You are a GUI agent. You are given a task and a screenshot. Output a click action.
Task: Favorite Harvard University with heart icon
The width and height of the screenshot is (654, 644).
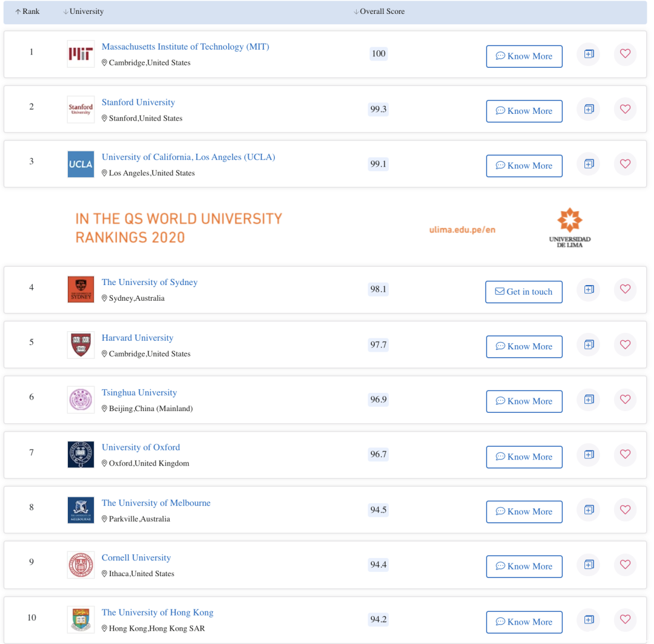tap(625, 345)
